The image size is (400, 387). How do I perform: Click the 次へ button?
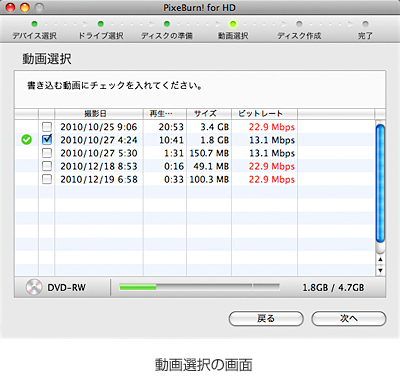(x=349, y=319)
